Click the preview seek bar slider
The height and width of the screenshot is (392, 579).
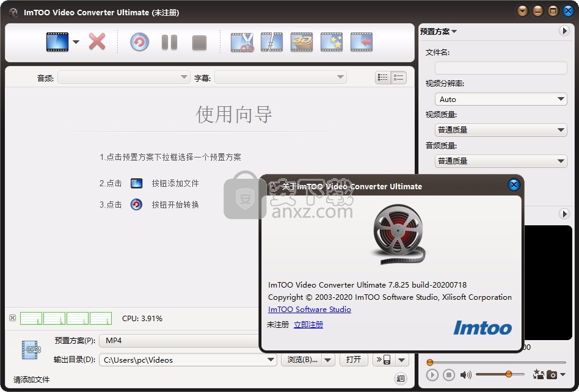497,363
